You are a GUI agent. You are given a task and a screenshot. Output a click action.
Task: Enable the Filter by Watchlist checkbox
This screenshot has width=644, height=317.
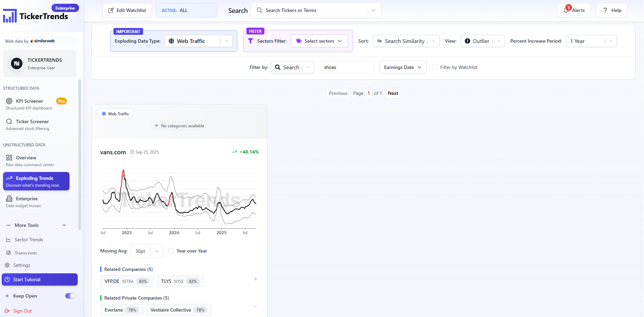[x=435, y=67]
